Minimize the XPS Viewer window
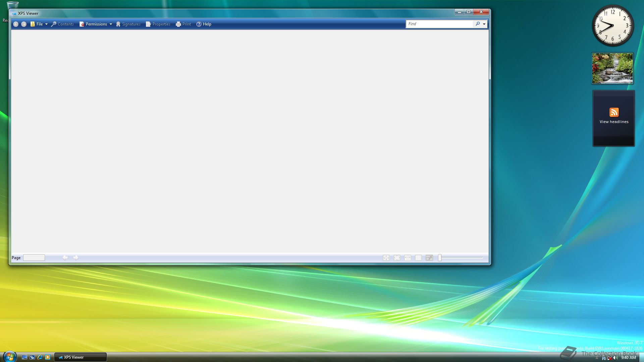Screen dimensions: 644x362 point(460,12)
